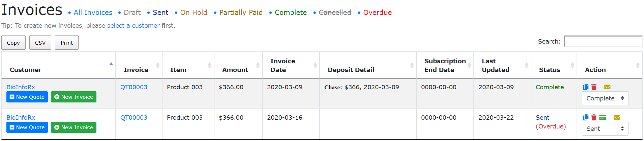This screenshot has height=141, width=644.
Task: Delete the Complete invoice using its trash icon
Action: point(594,87)
